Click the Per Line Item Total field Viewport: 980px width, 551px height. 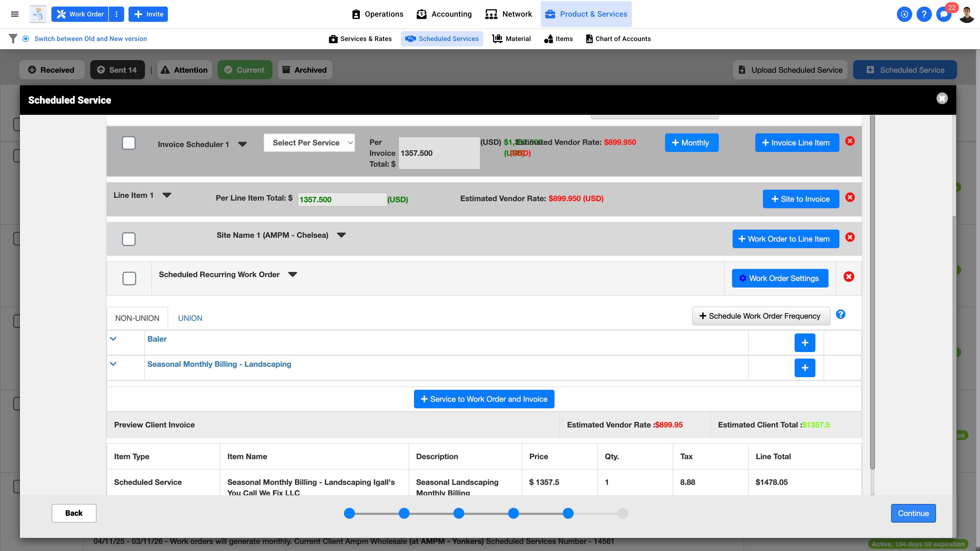(x=342, y=200)
